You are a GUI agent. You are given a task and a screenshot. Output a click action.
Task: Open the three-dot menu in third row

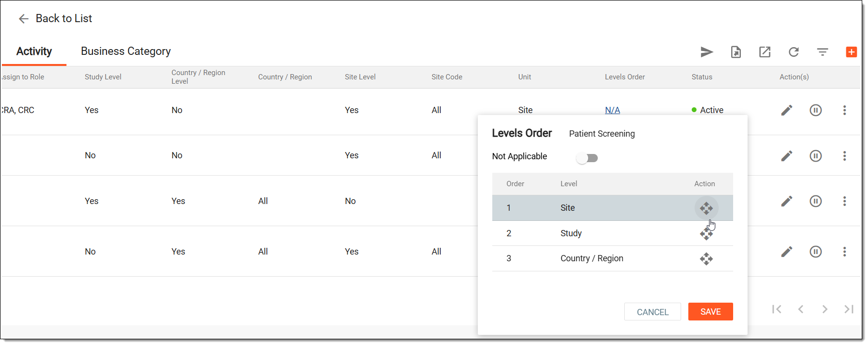click(844, 201)
